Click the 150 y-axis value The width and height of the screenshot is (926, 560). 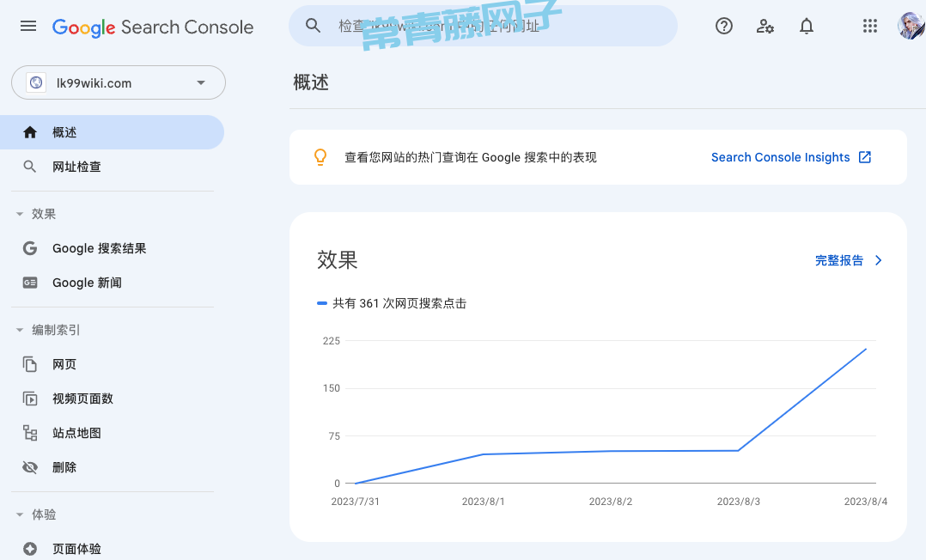pos(332,388)
